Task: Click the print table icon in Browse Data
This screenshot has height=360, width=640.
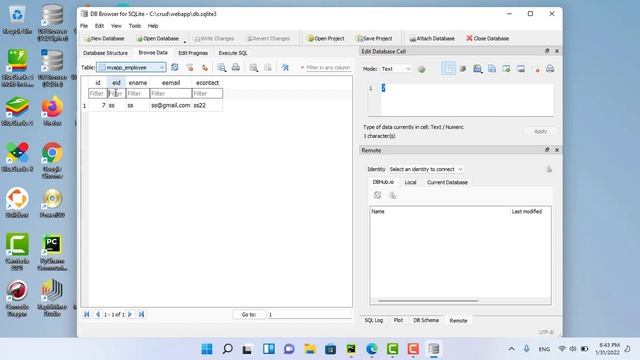Action: pyautogui.click(x=236, y=67)
